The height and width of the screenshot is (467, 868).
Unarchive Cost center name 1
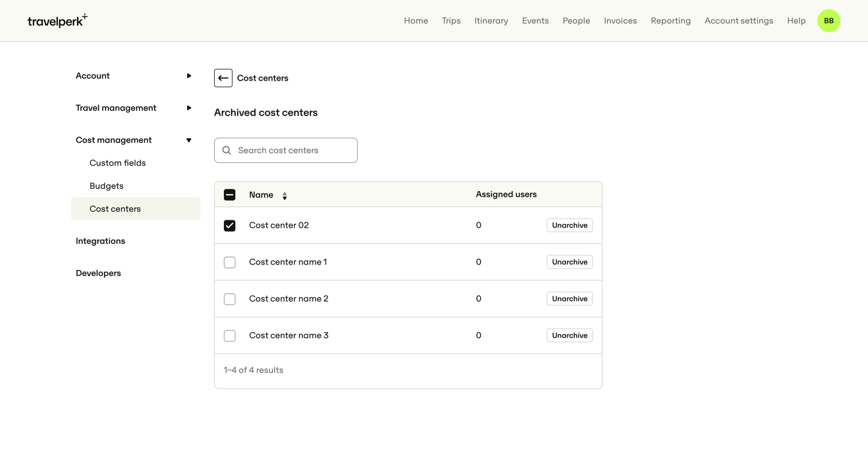569,262
